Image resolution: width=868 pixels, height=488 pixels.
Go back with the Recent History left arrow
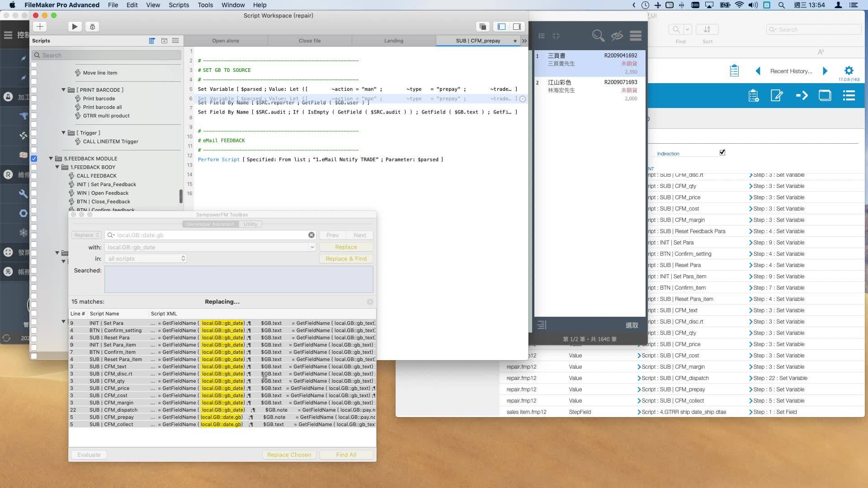click(x=758, y=71)
